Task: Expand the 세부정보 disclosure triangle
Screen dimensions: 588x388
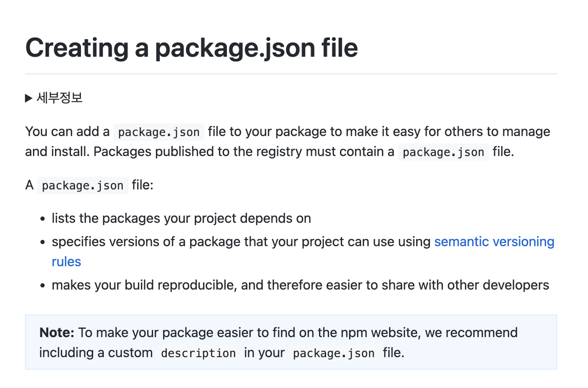Action: tap(28, 98)
